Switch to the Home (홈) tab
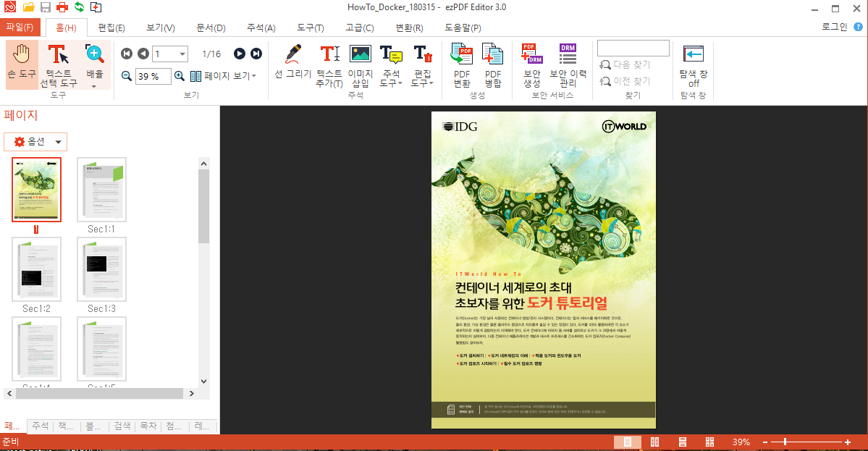 [67, 28]
